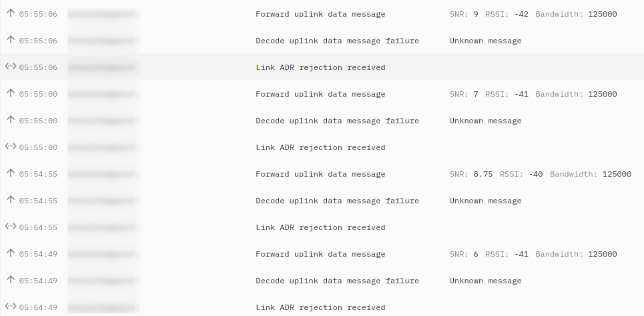Open Forward uplink message with SNR 7
Screen dimensions: 644x316
(x=322, y=94)
